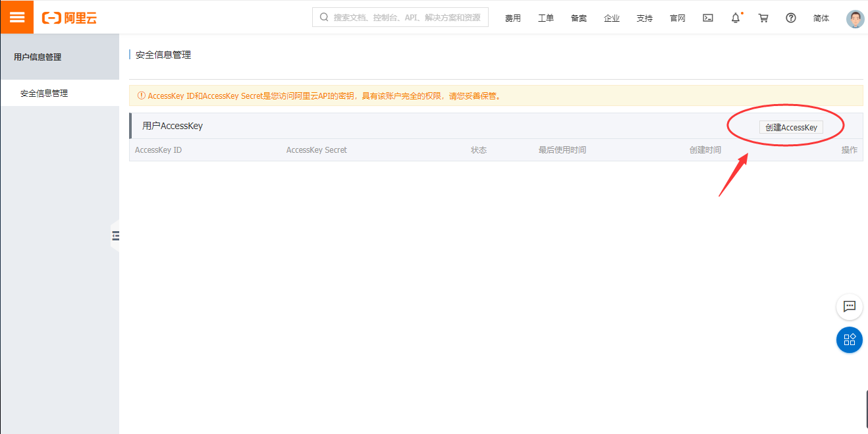View notifications via the bell icon
The height and width of the screenshot is (434, 868).
click(735, 18)
